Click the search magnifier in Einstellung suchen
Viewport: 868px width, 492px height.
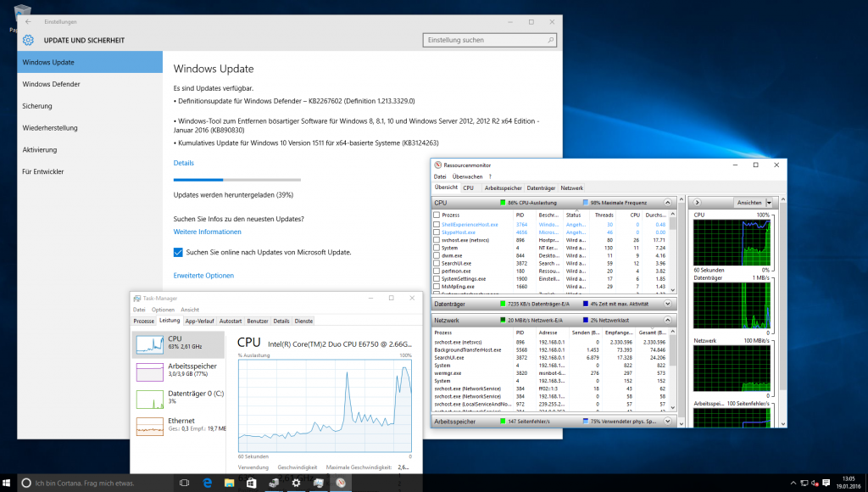pyautogui.click(x=550, y=40)
